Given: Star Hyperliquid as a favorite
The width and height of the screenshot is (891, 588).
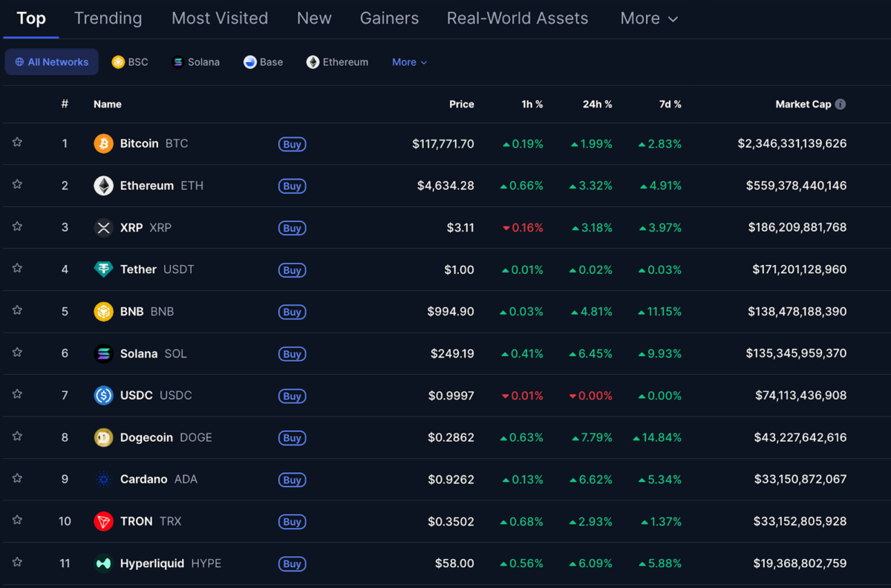Looking at the screenshot, I should point(17,562).
